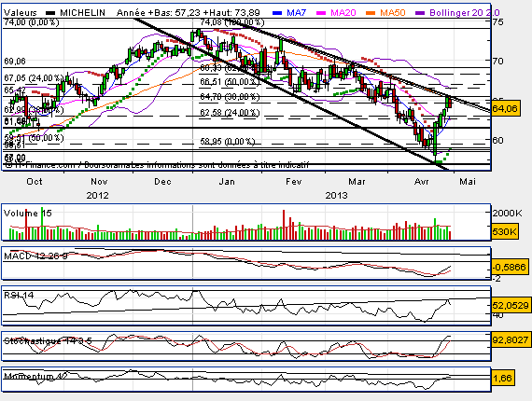Click the 'MACD 12 26 9' panel label
532x401 pixels.
[x=35, y=256]
